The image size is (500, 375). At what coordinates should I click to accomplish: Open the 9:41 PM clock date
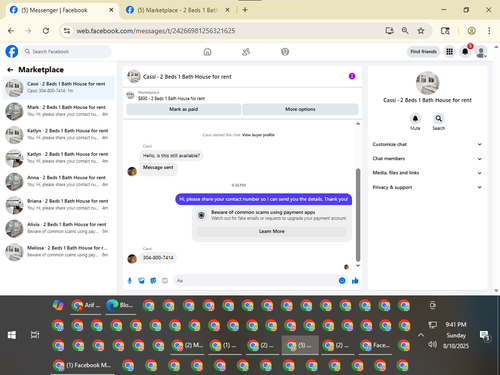click(x=456, y=335)
